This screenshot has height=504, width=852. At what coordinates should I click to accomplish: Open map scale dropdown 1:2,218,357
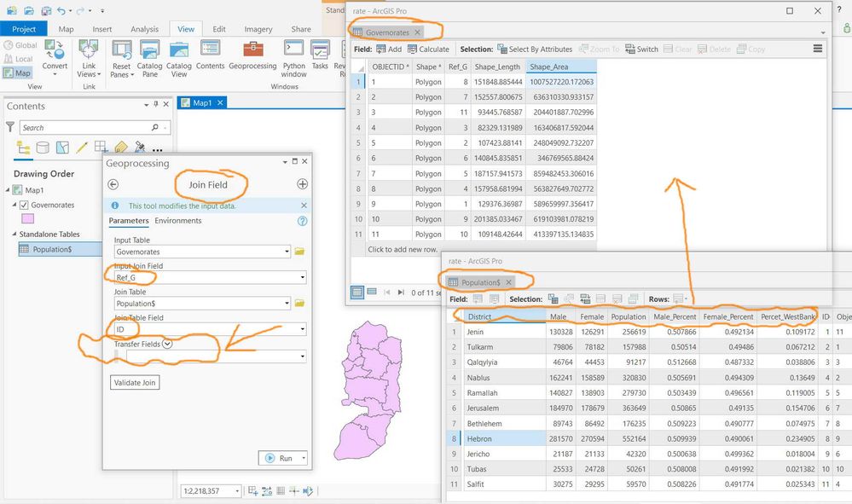coord(237,491)
